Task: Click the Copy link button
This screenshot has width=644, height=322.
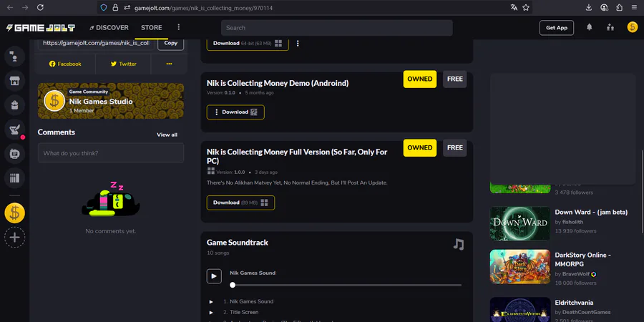Action: click(171, 43)
